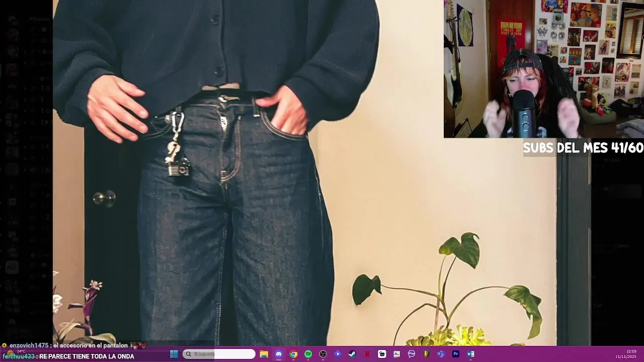Viewport: 644px width, 362px height.
Task: Open the Windows Start menu
Action: click(174, 354)
